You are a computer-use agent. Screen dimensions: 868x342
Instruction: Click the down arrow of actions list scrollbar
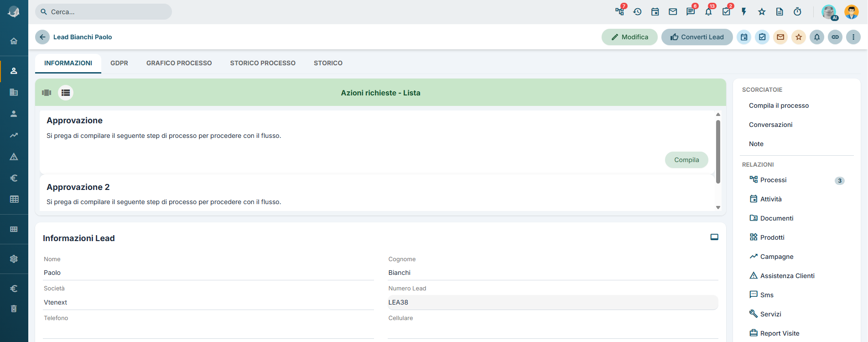[718, 207]
